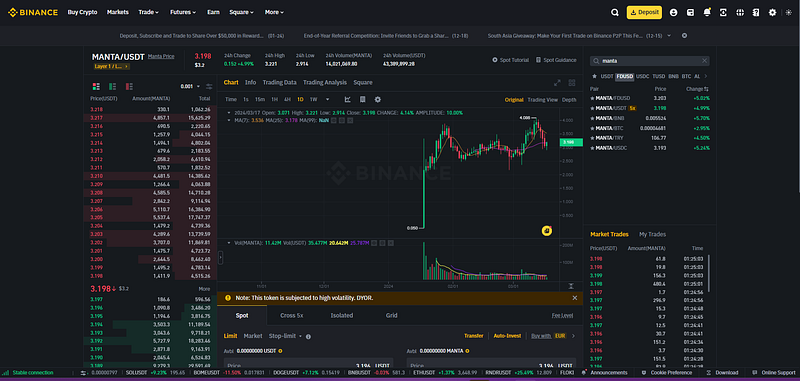Open notifications bell icon
This screenshot has width=800, height=381.
point(707,12)
